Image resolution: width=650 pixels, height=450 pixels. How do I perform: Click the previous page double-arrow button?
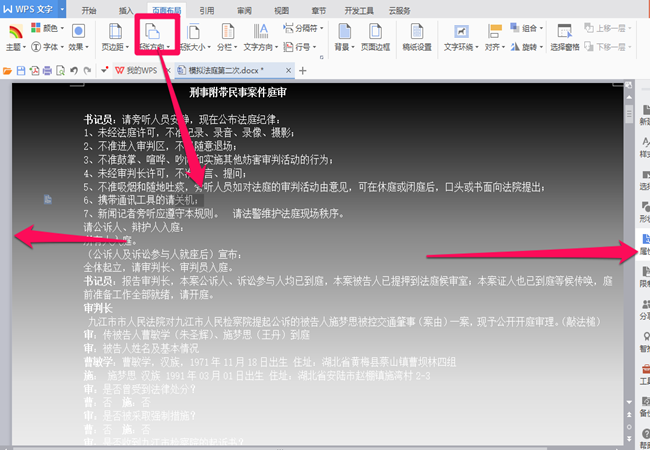[x=629, y=415]
